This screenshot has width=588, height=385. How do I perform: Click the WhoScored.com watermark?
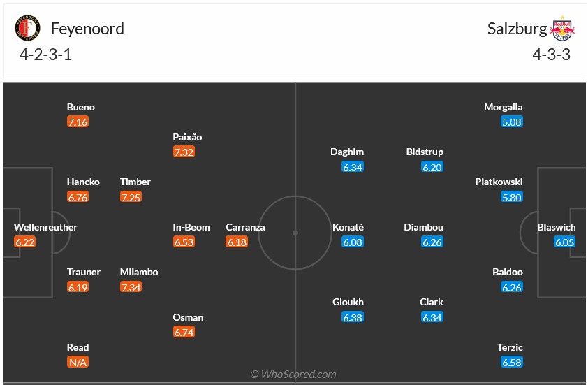(293, 375)
